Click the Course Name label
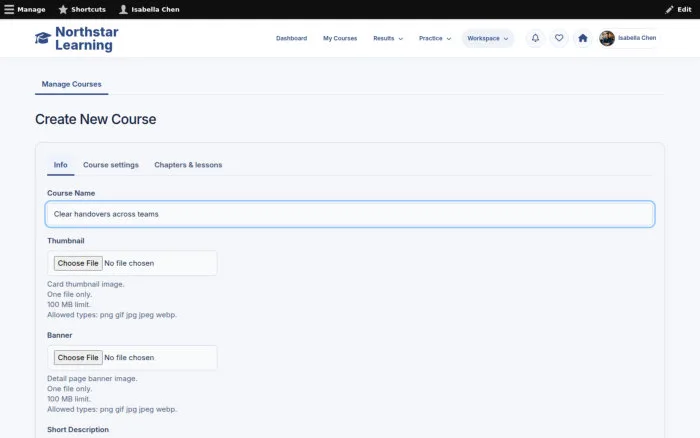 (71, 193)
